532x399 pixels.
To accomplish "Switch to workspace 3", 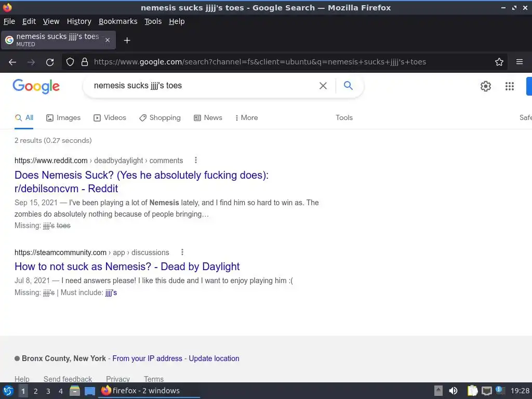I will [x=48, y=391].
